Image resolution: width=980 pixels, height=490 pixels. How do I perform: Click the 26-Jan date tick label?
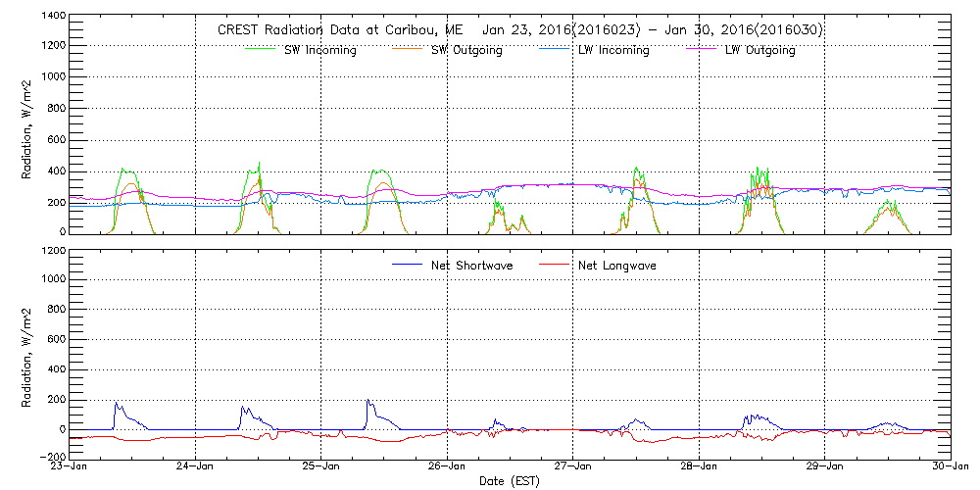pos(447,466)
